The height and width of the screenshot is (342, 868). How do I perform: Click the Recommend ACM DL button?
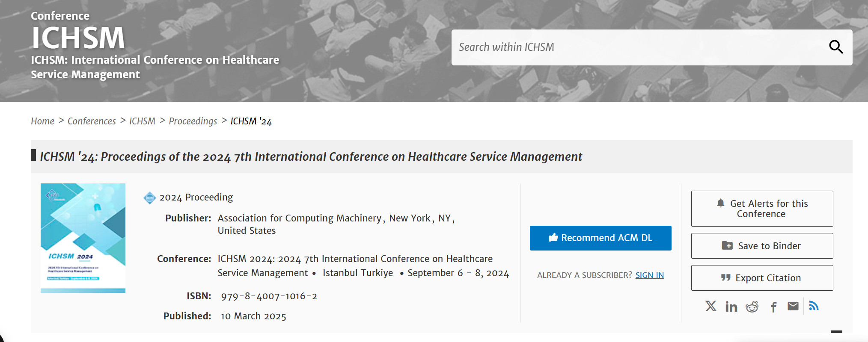(x=600, y=238)
